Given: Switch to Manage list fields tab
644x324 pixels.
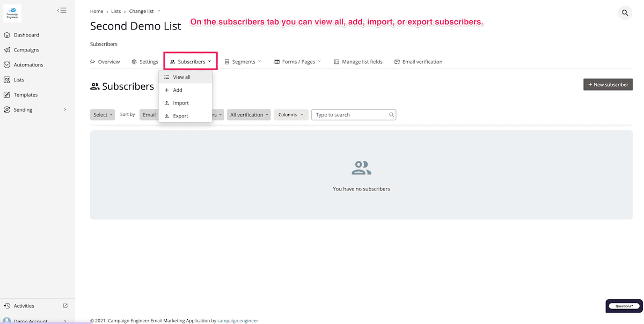Looking at the screenshot, I should point(358,62).
